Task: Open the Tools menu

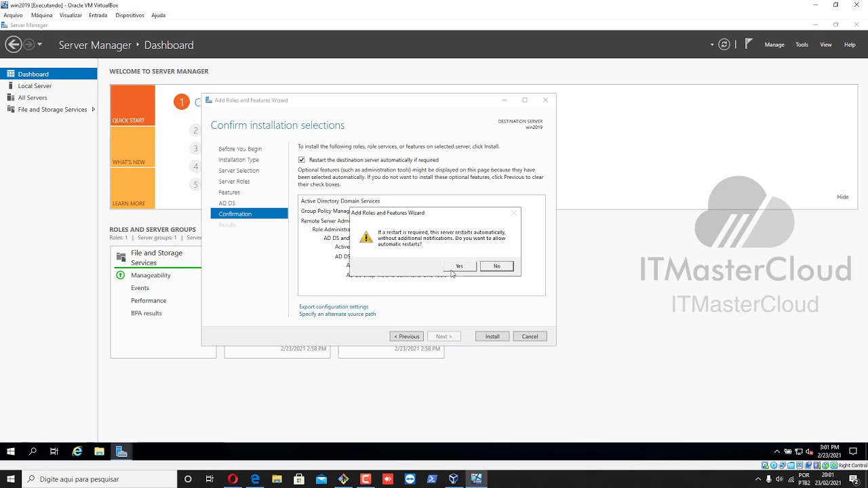Action: 802,45
